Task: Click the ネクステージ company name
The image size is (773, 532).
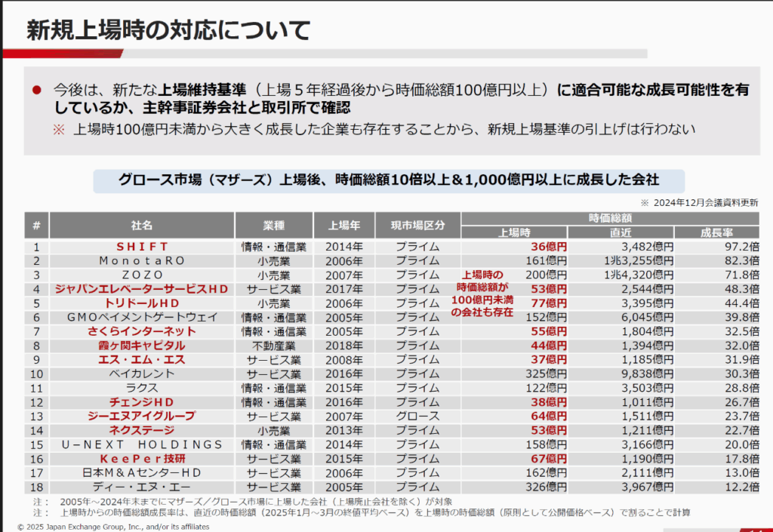Action: pos(143,431)
